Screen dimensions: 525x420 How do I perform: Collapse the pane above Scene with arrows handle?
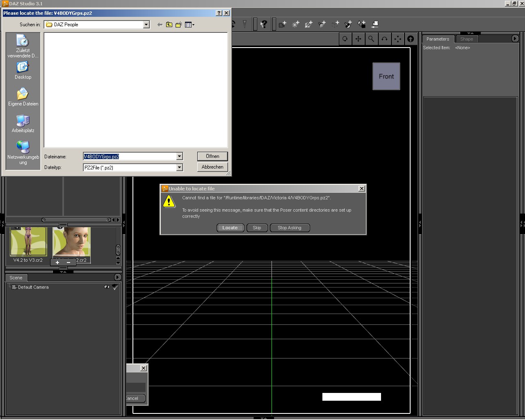tap(63, 272)
